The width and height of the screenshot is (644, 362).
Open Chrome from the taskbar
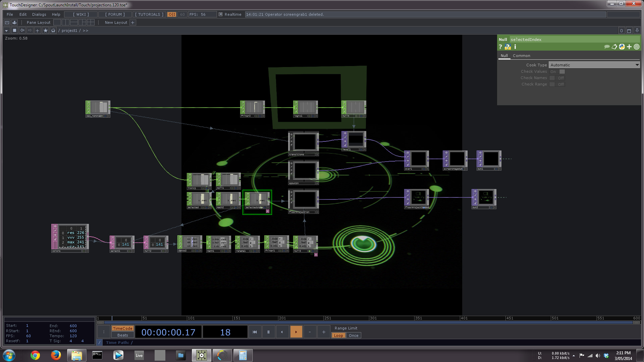[x=35, y=355]
